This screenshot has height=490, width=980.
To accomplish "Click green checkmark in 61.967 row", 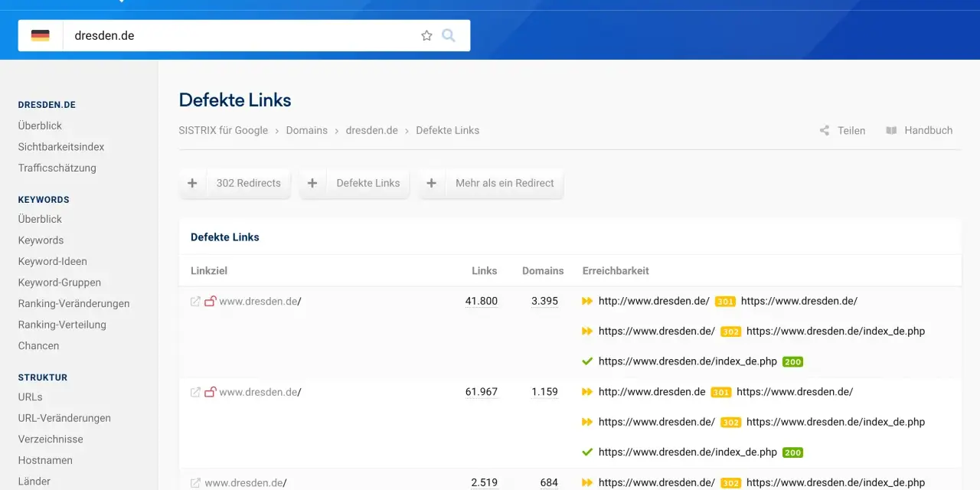I will [588, 452].
